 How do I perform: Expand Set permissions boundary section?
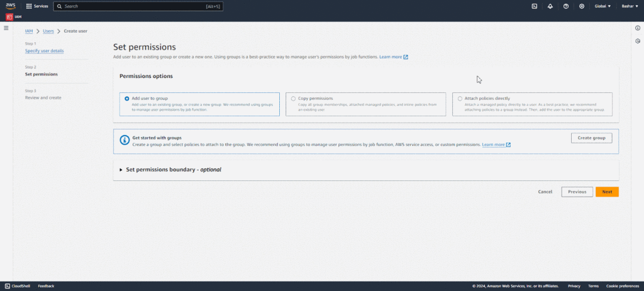pyautogui.click(x=121, y=170)
